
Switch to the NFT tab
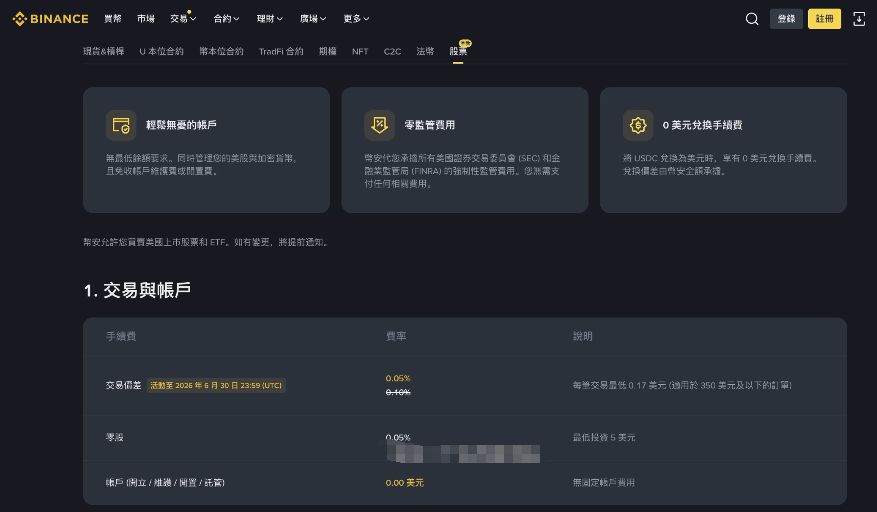tap(360, 51)
